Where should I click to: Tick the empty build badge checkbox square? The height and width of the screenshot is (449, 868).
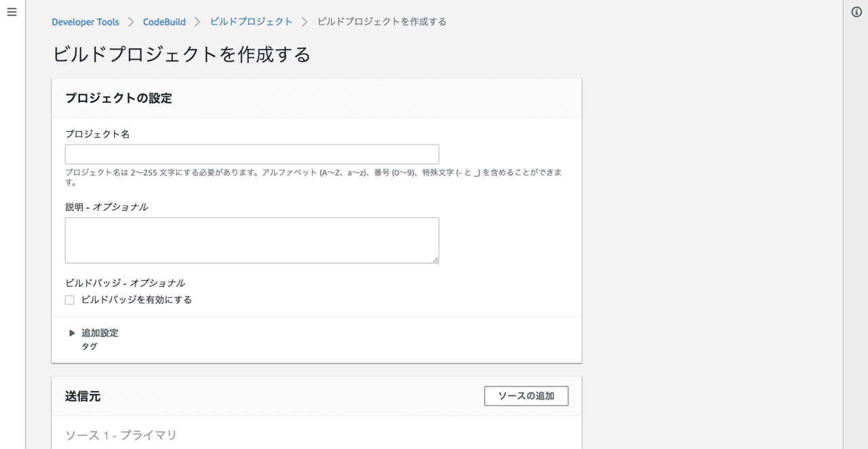69,299
